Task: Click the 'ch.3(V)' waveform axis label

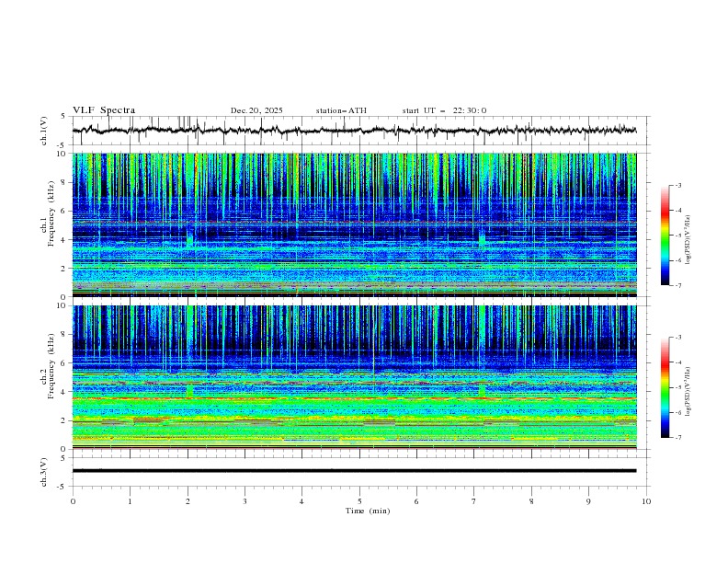Action: (x=44, y=472)
